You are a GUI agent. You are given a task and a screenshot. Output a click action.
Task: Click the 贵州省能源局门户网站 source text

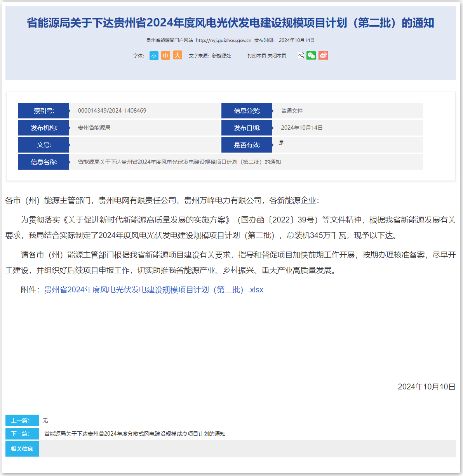169,40
